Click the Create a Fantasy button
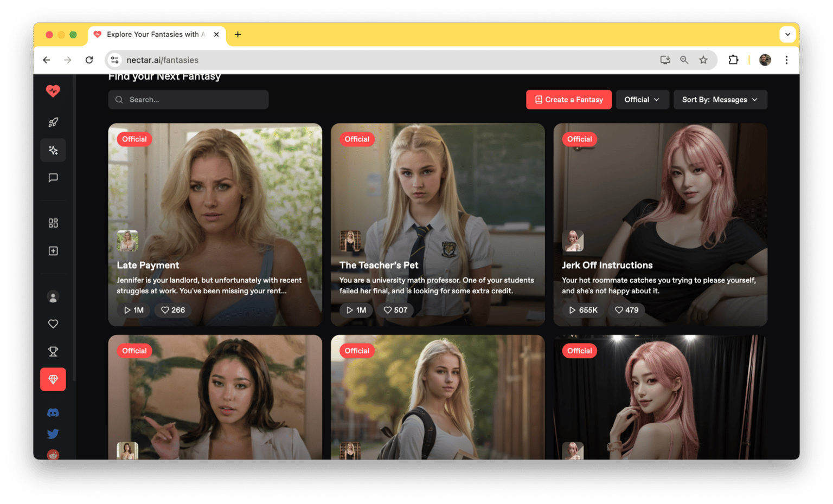This screenshot has width=833, height=504. pyautogui.click(x=569, y=100)
